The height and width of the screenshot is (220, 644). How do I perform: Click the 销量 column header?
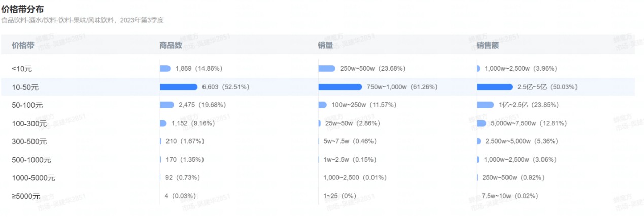click(x=325, y=45)
